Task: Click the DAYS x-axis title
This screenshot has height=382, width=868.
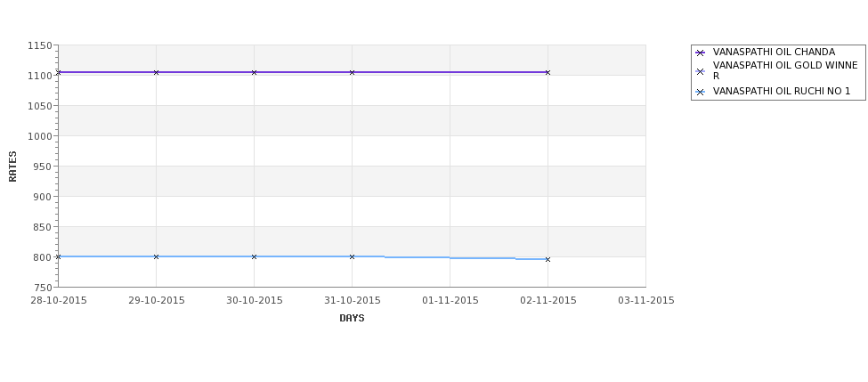Action: click(352, 319)
